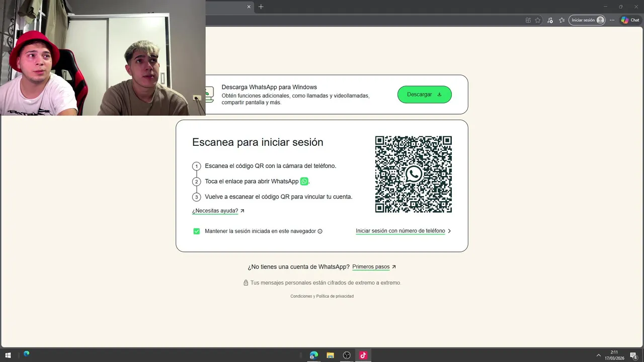Screen dimensions: 644x362
Task: Show hidden system tray icons
Action: (x=598, y=355)
